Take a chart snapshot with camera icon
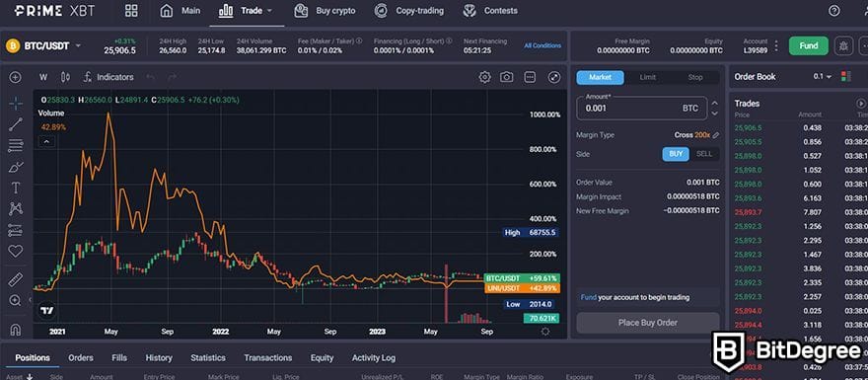 coord(507,78)
